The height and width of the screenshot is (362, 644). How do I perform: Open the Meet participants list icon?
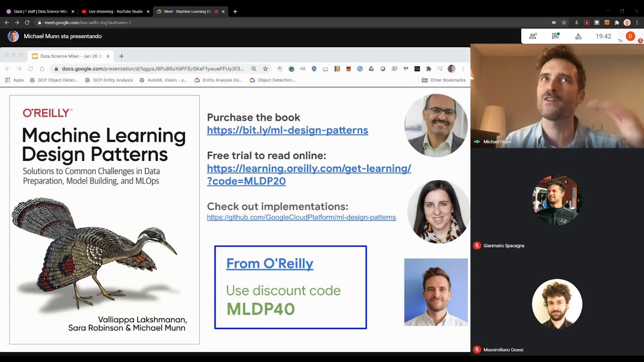[x=532, y=36]
